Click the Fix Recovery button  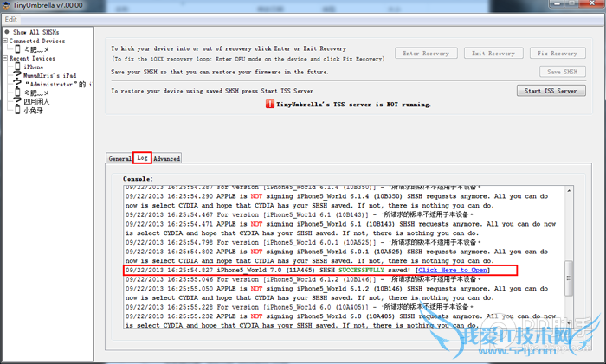pos(558,54)
